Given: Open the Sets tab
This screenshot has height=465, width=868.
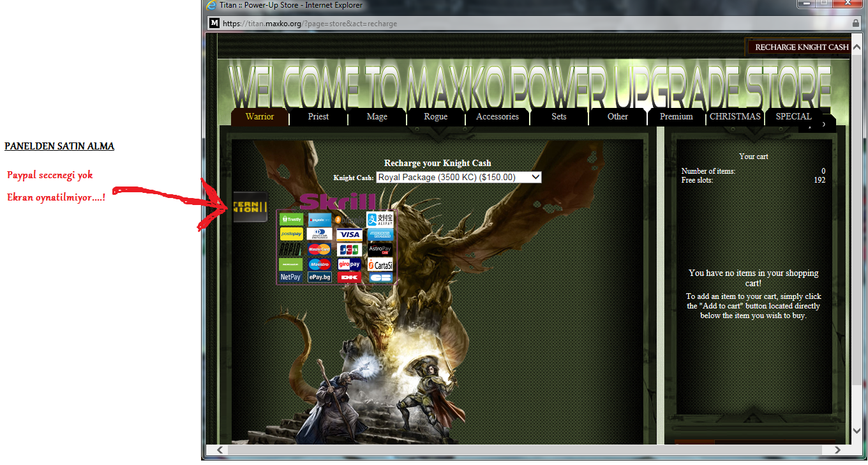Looking at the screenshot, I should 559,116.
